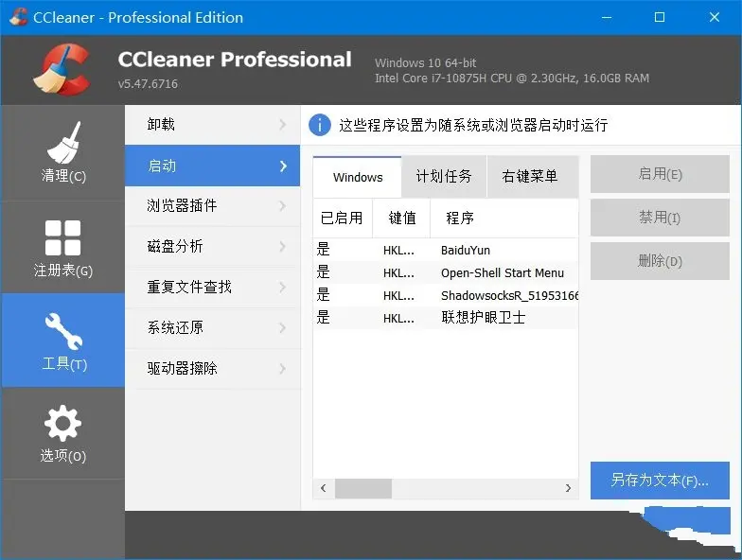742x560 pixels.
Task: Open 磁盘分析 disk analyzer
Action: pyautogui.click(x=212, y=246)
